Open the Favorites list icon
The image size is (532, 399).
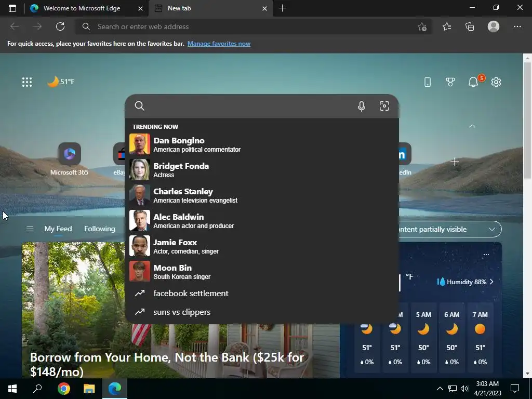coord(447,26)
